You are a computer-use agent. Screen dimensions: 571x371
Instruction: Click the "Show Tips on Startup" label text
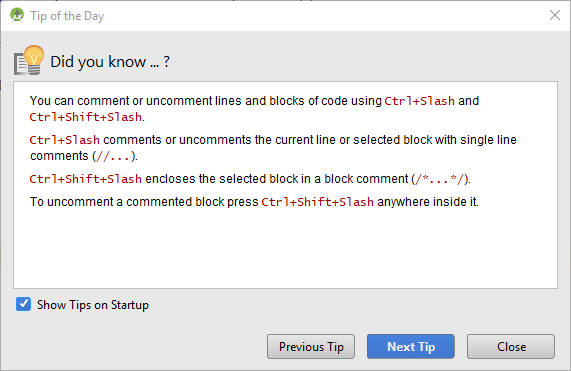coord(93,305)
